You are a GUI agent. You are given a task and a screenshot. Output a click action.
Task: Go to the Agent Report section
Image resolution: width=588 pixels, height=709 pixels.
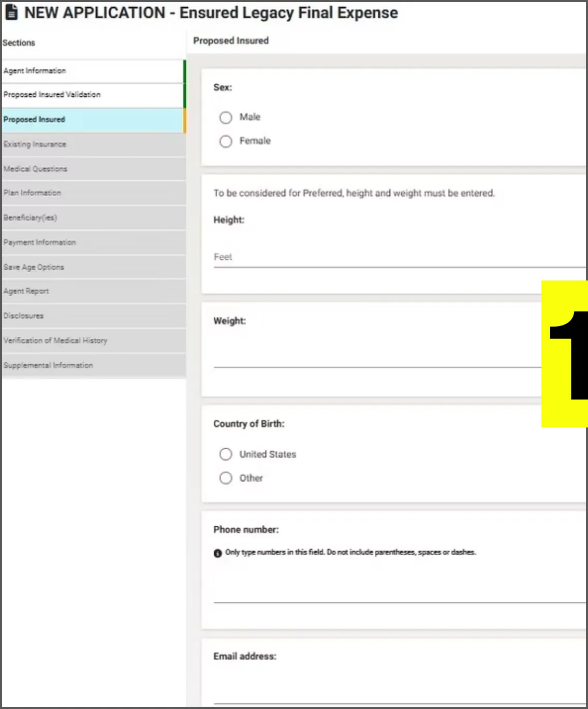93,291
